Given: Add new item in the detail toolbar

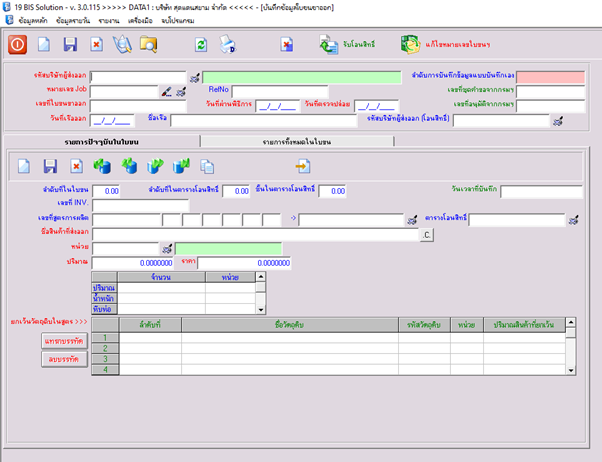Looking at the screenshot, I should (x=24, y=167).
